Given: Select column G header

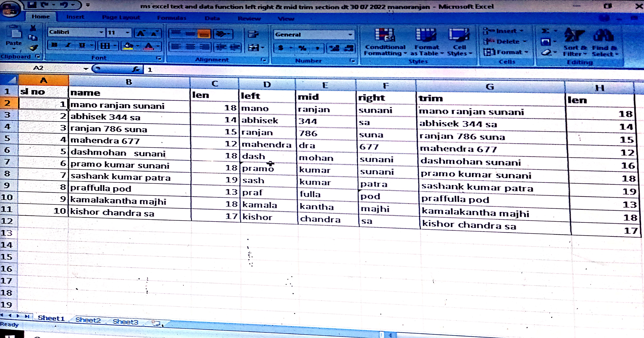Looking at the screenshot, I should pyautogui.click(x=490, y=87).
